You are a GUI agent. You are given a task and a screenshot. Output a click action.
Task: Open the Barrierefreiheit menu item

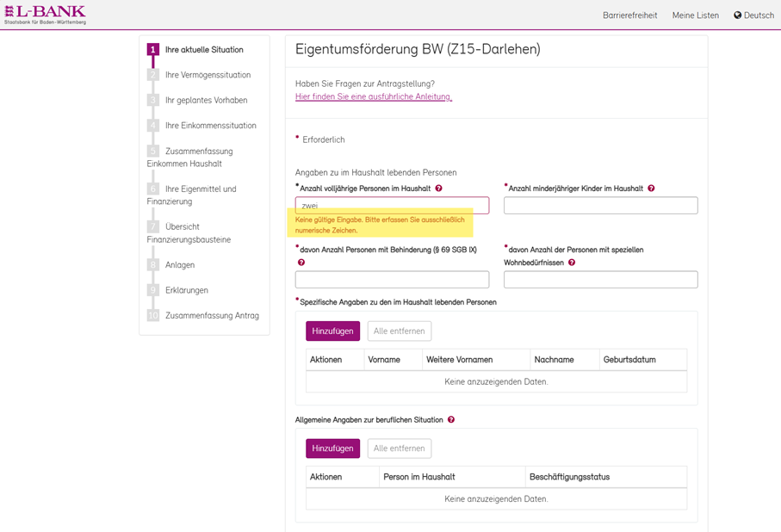pyautogui.click(x=629, y=15)
